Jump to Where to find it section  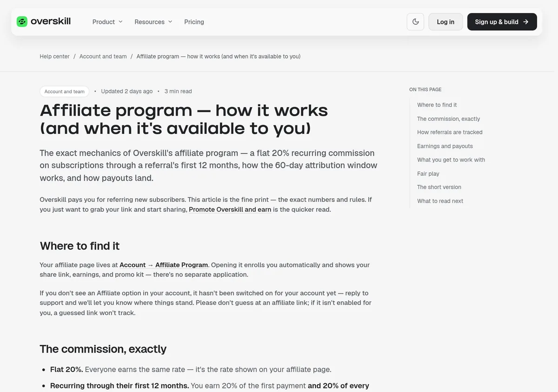pyautogui.click(x=437, y=105)
